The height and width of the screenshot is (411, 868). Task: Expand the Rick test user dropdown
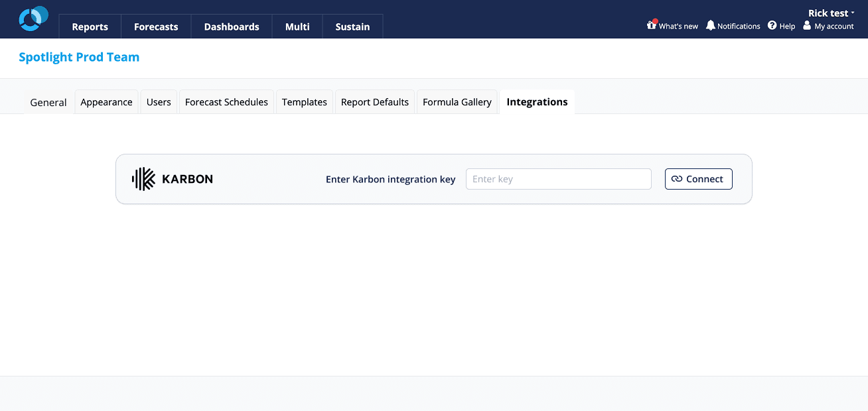(831, 13)
